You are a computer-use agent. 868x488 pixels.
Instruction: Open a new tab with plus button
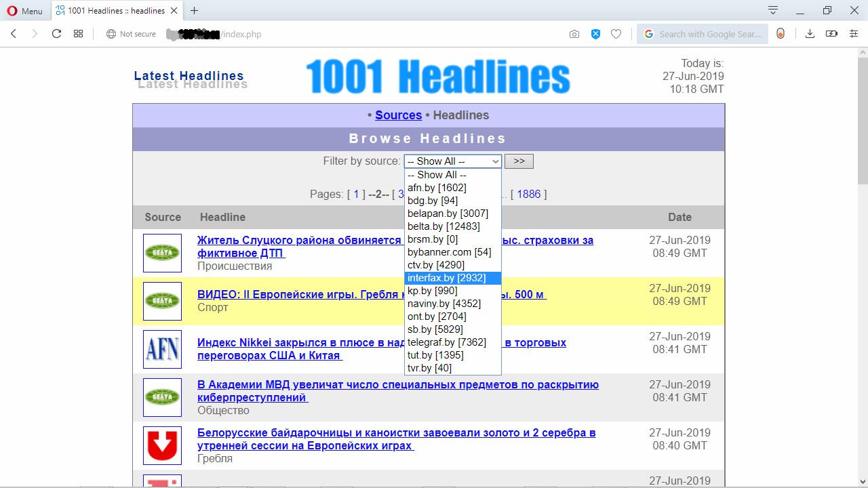195,11
